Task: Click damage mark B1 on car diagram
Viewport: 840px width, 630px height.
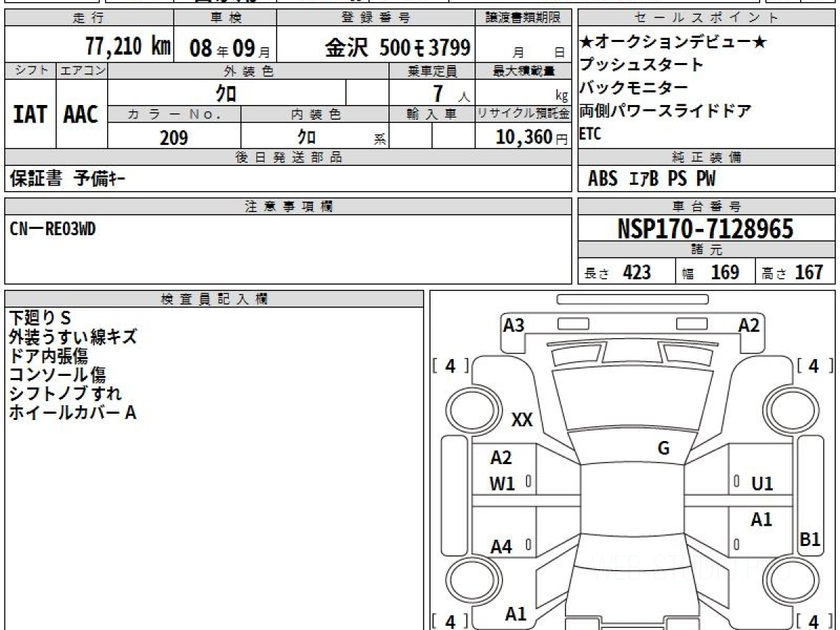Action: pos(810,540)
